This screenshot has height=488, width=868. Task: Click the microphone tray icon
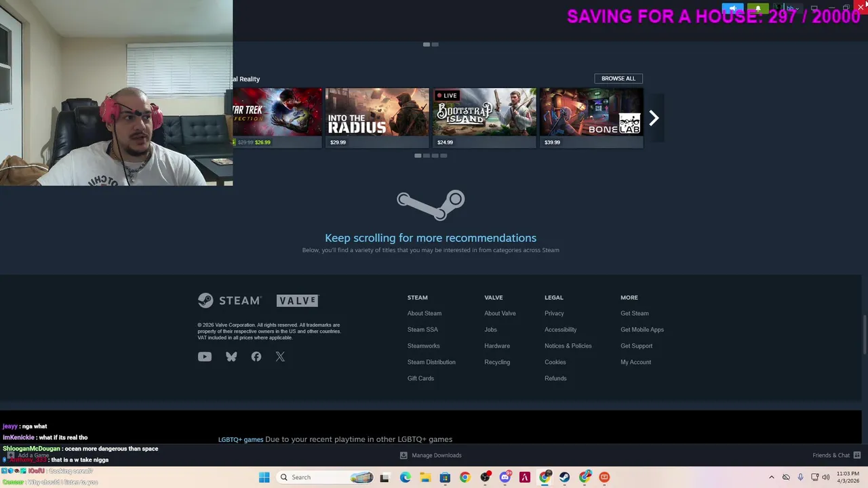point(801,477)
